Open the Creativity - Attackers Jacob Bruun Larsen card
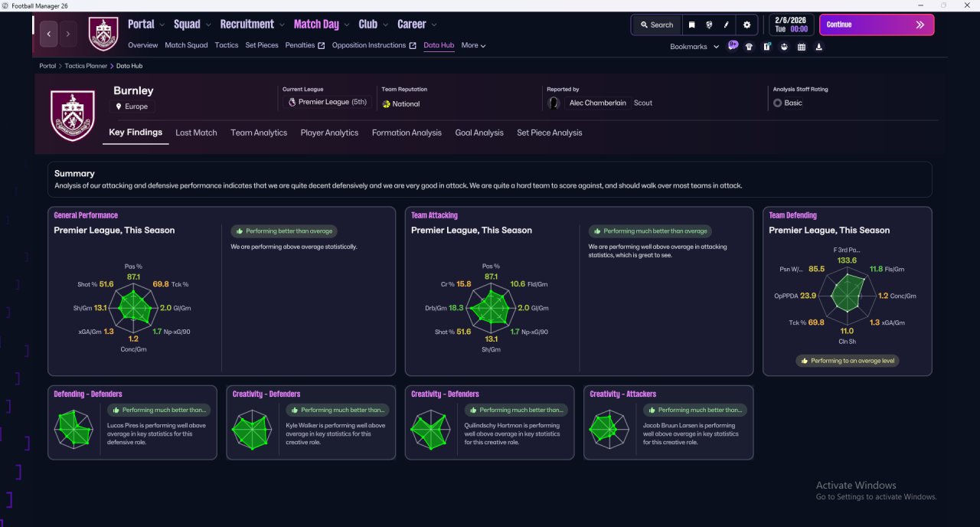Image resolution: width=980 pixels, height=527 pixels. pos(668,422)
